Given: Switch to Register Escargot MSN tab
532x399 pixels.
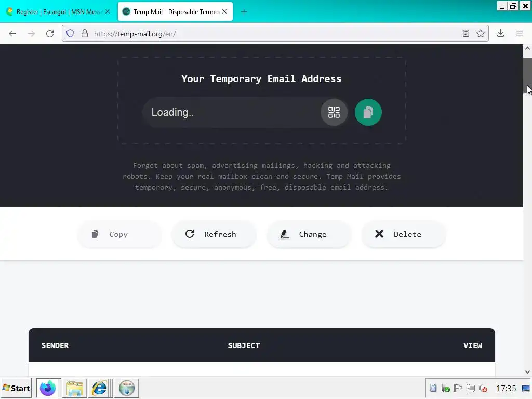Looking at the screenshot, I should click(x=58, y=12).
